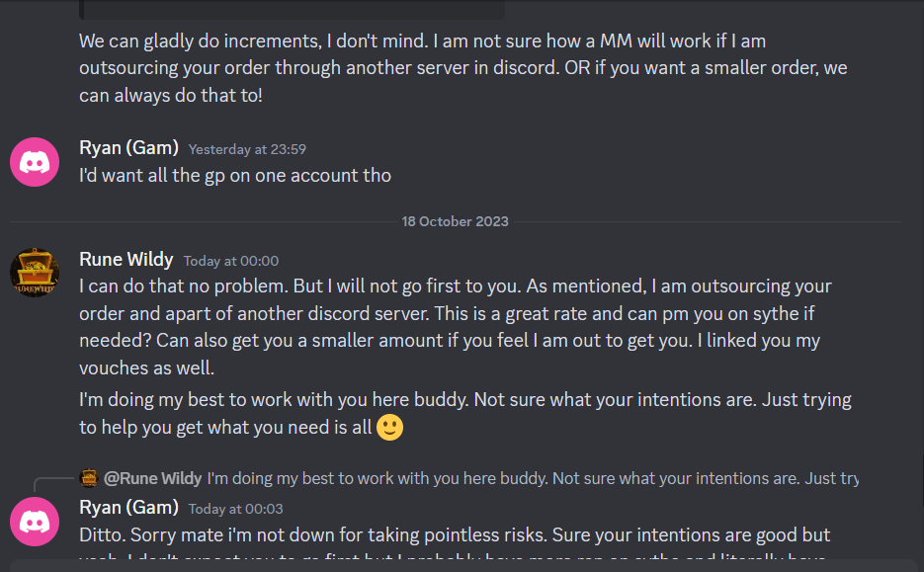The width and height of the screenshot is (924, 572).
Task: Click the "Today at 00:03" timestamp
Action: coord(236,509)
